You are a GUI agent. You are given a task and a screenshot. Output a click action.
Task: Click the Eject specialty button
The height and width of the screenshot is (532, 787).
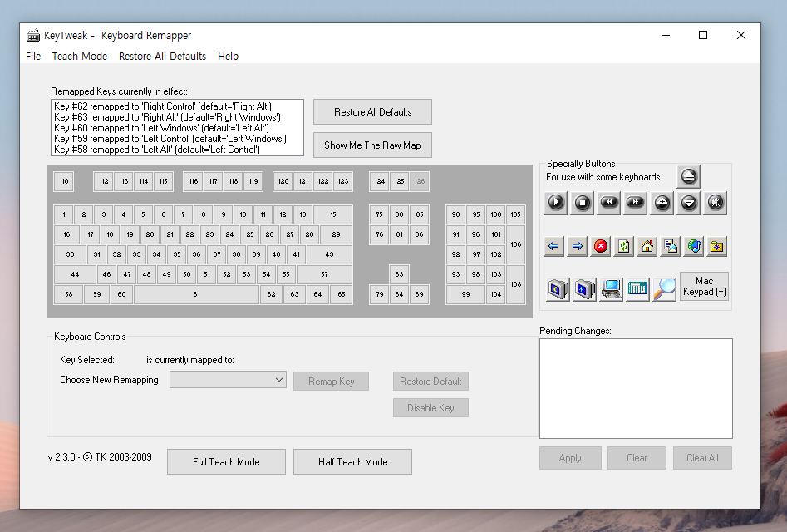pyautogui.click(x=688, y=176)
